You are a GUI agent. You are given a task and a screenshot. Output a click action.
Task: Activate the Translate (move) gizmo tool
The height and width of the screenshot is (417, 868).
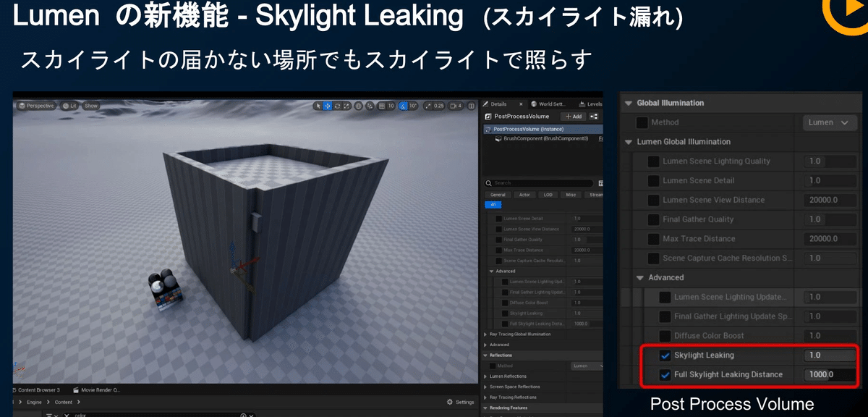tap(328, 106)
